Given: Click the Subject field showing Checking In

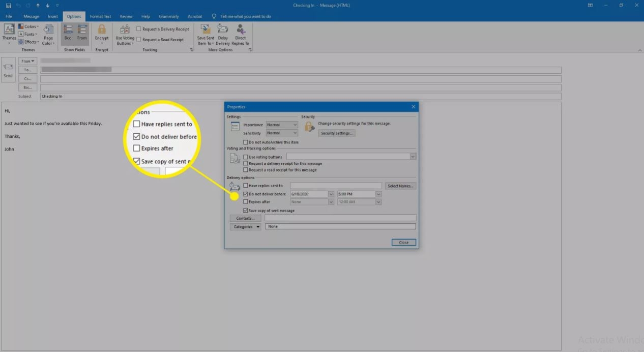Looking at the screenshot, I should click(x=301, y=96).
